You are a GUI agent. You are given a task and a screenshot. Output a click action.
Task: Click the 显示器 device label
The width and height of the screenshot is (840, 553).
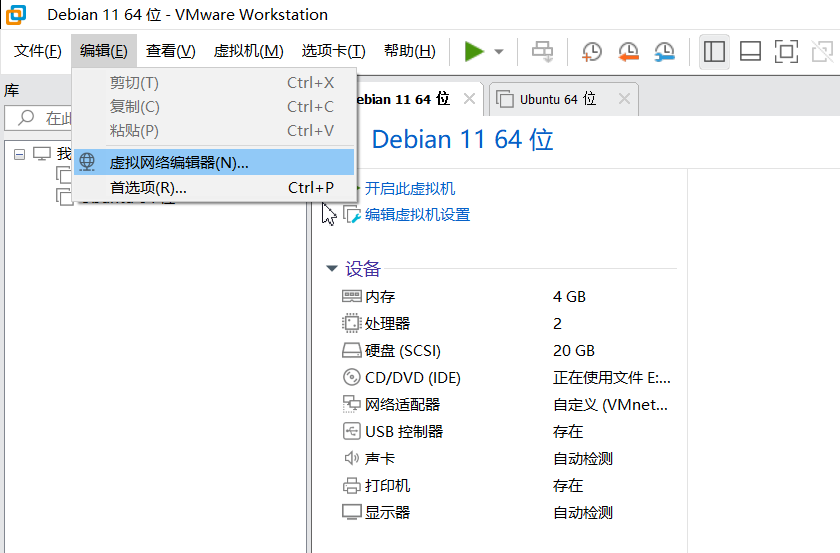(387, 512)
